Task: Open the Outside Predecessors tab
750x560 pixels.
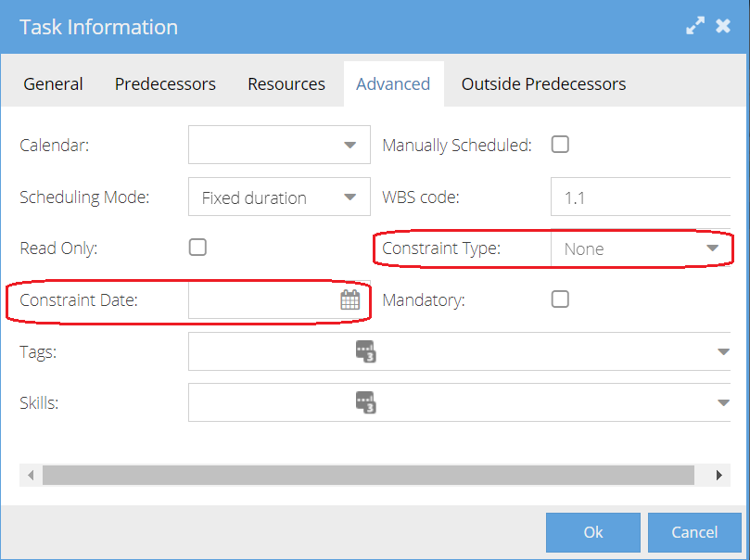Action: 543,83
